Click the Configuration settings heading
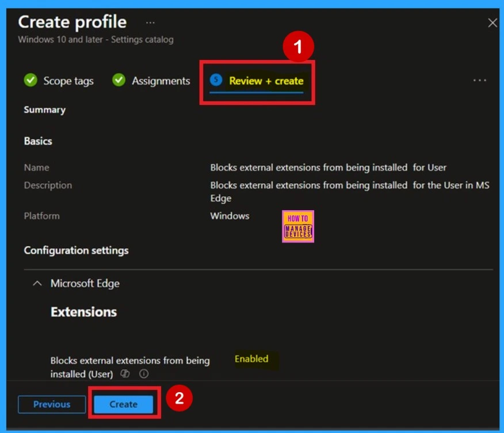Viewport: 504px width, 433px height. (x=76, y=250)
